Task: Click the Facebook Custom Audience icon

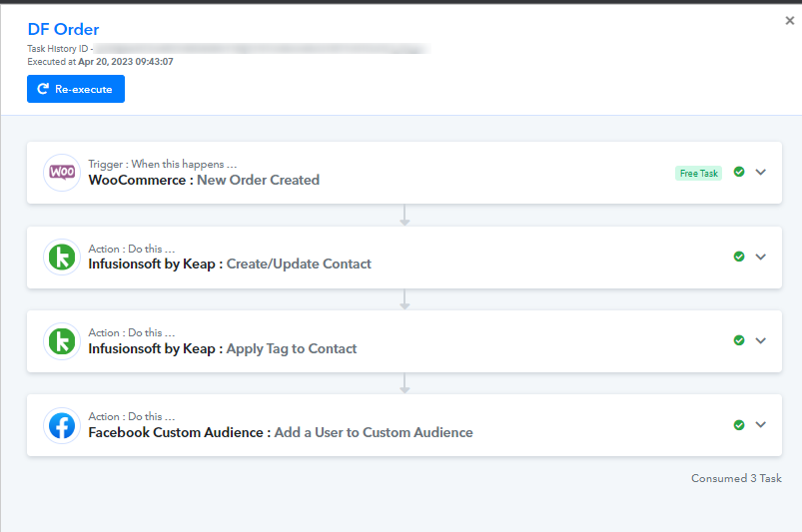Action: pos(62,426)
